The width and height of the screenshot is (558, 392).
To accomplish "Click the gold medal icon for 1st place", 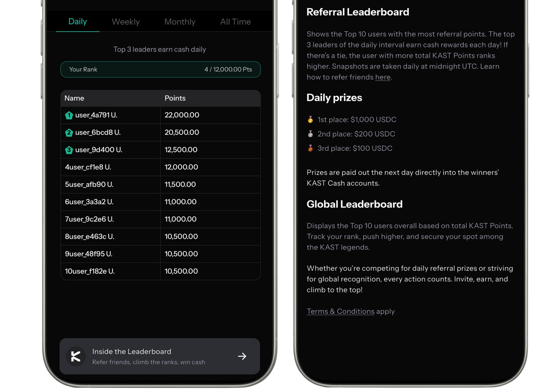I will tap(310, 120).
